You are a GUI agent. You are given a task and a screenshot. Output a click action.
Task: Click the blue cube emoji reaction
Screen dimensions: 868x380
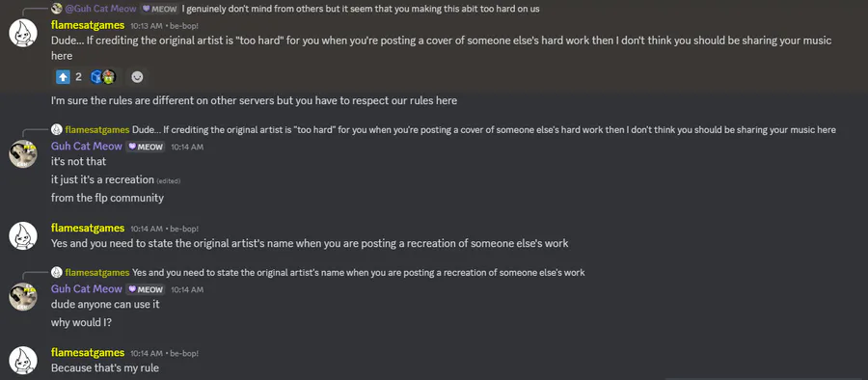(x=96, y=77)
